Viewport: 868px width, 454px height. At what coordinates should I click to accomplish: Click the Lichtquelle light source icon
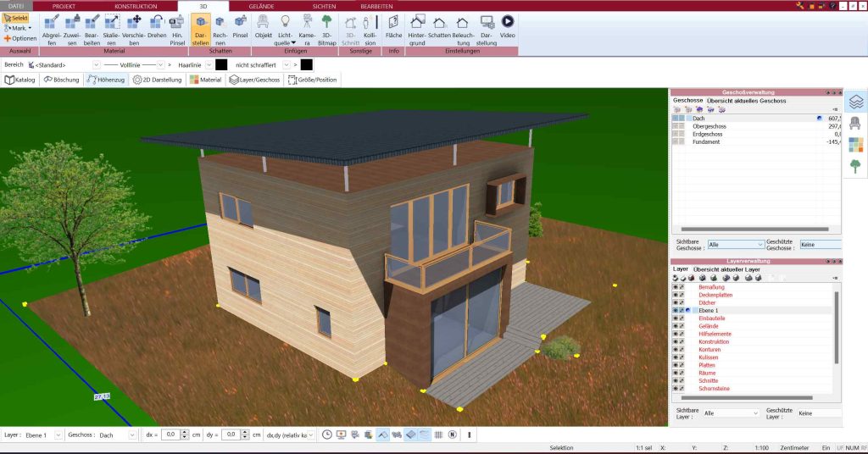[285, 30]
